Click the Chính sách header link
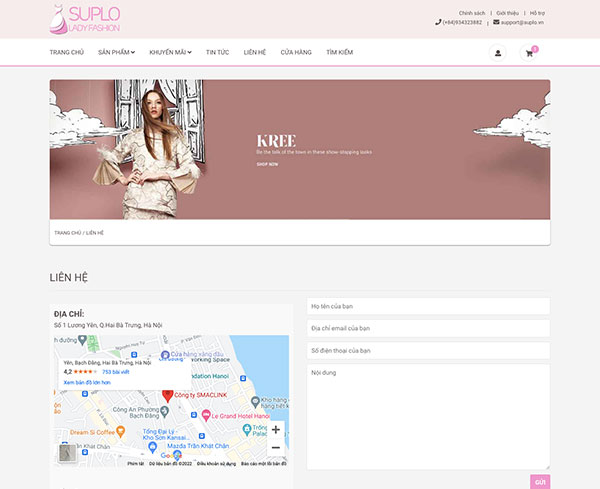The image size is (600, 489). click(x=472, y=13)
